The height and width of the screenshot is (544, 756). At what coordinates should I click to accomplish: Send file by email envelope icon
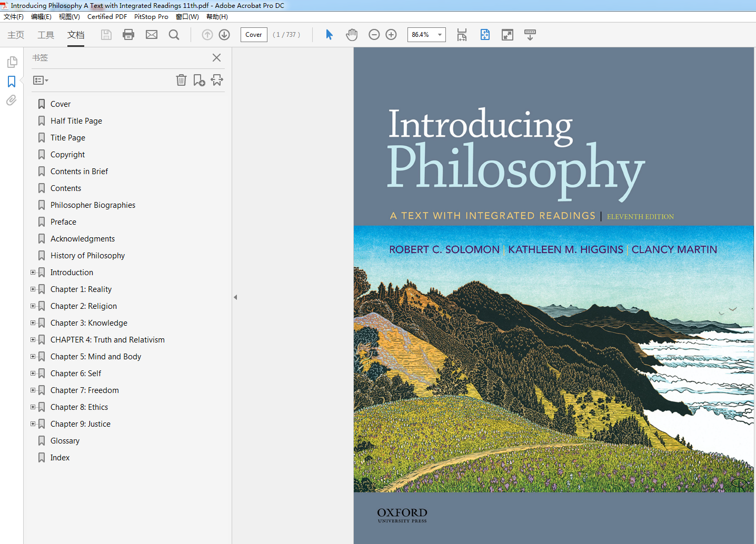coord(152,35)
